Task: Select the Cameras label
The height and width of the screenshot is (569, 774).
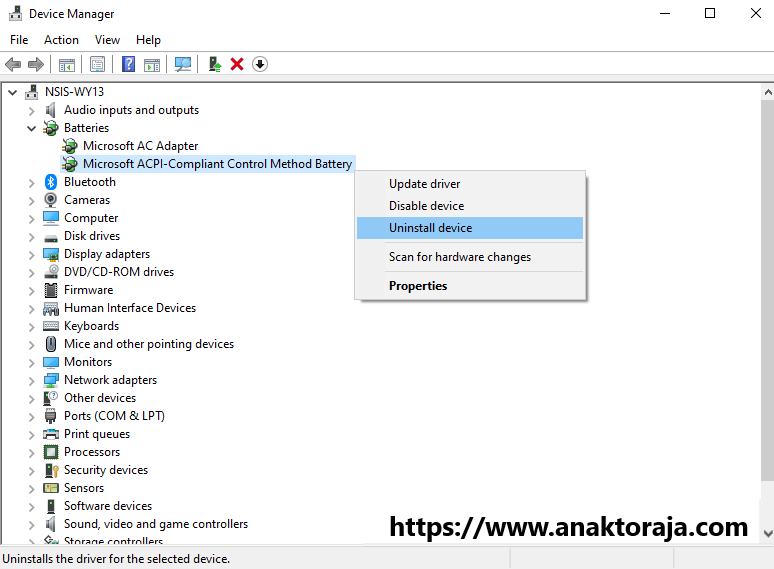Action: pyautogui.click(x=87, y=200)
